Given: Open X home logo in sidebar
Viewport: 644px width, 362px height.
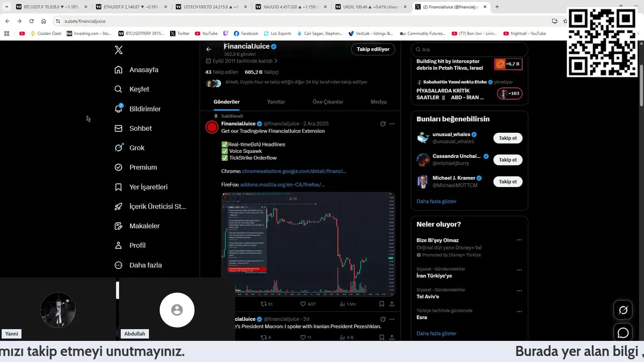Looking at the screenshot, I should pyautogui.click(x=118, y=50).
